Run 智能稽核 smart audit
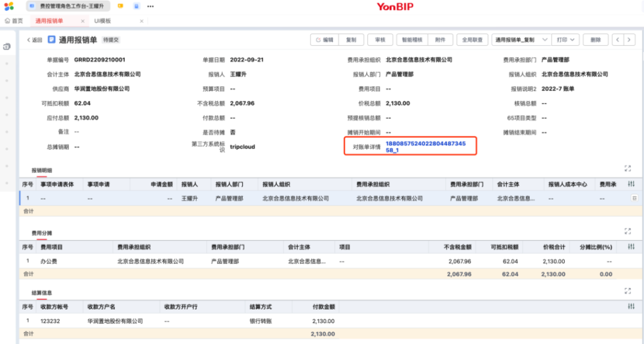Screen dimensions: 644x344 point(412,40)
